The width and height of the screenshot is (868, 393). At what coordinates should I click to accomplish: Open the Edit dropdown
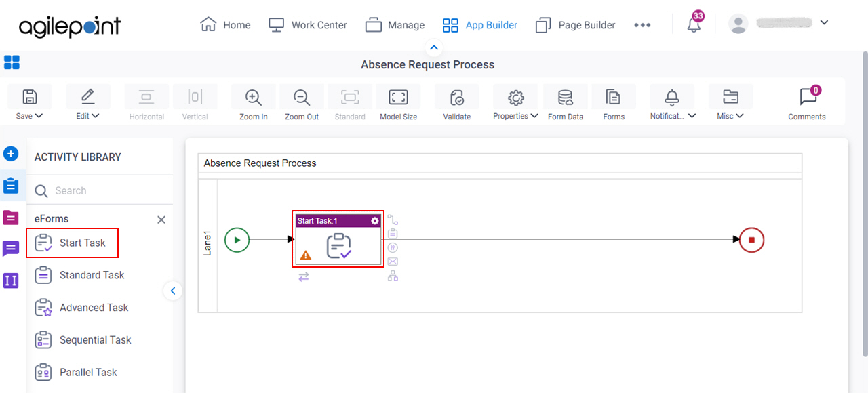pos(88,104)
